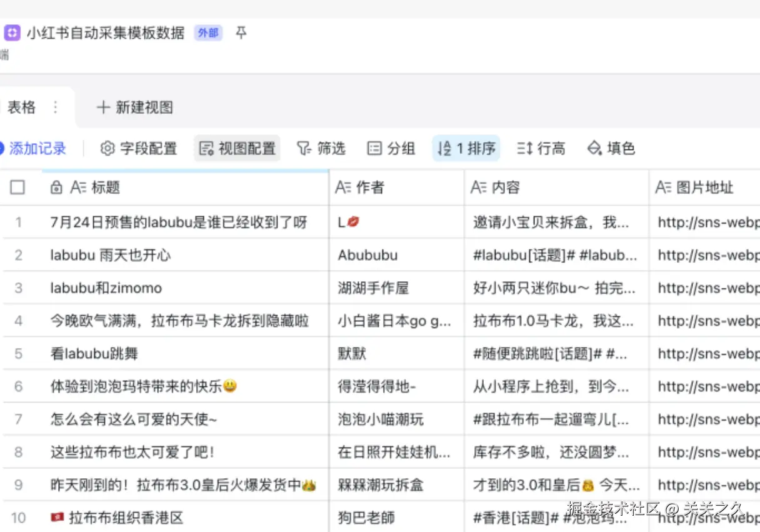This screenshot has width=760, height=532.
Task: Open the 行高 row height option
Action: click(541, 148)
